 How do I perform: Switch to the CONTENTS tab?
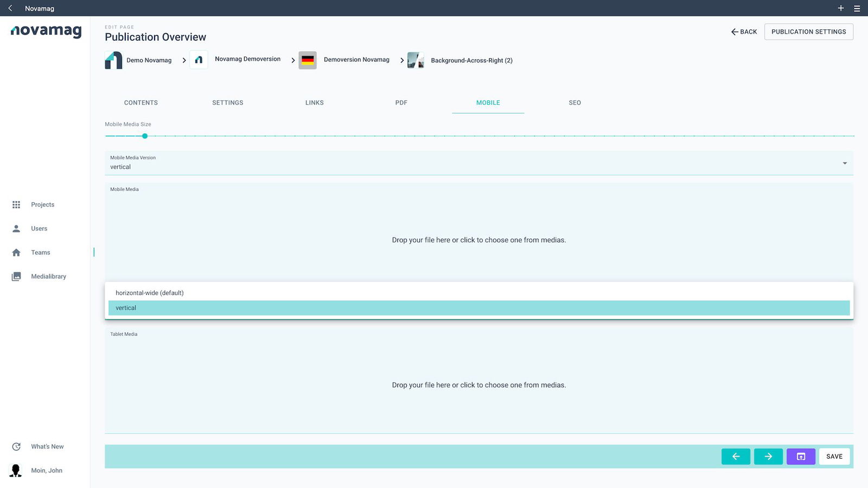141,102
